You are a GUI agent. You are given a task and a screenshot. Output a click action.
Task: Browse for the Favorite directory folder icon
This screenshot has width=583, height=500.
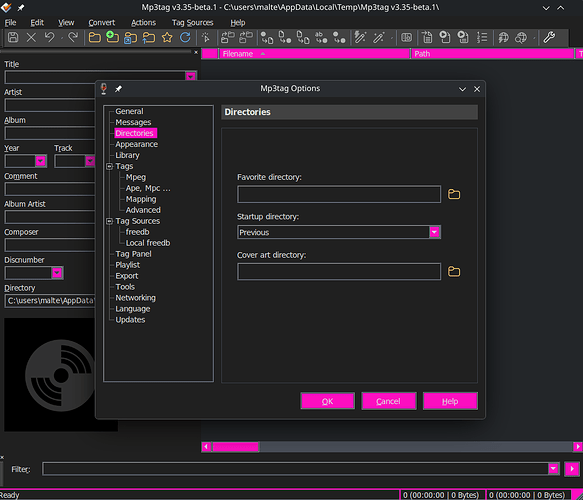tap(454, 194)
